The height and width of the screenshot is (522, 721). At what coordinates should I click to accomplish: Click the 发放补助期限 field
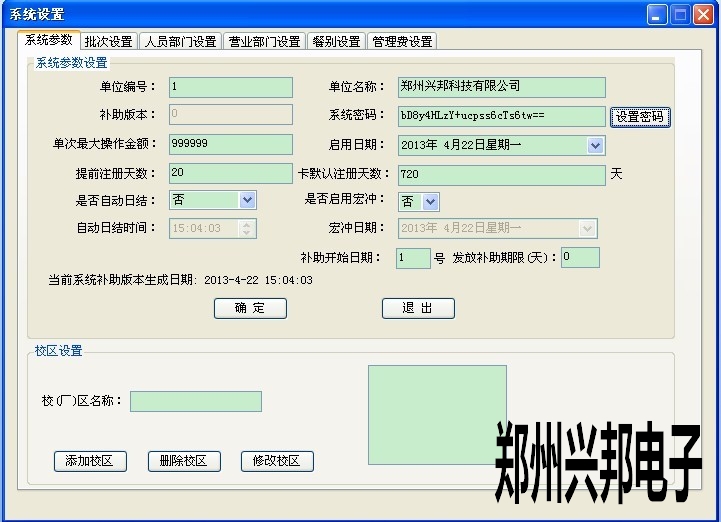click(580, 258)
